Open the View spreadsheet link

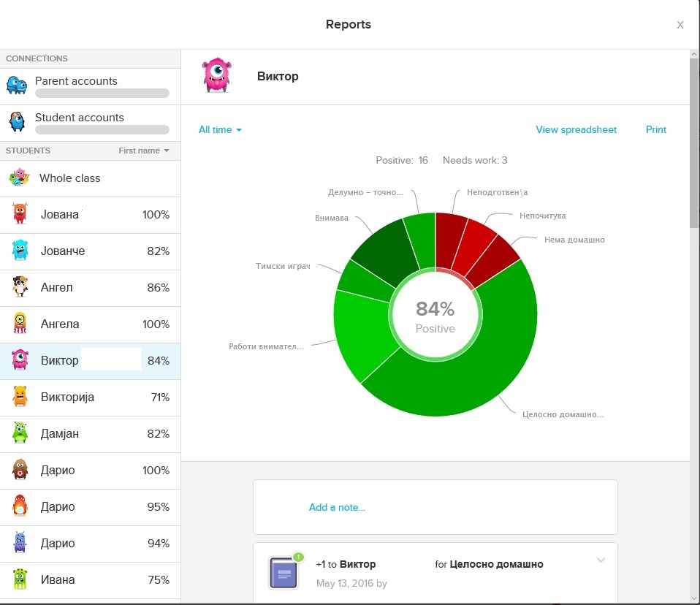(576, 130)
